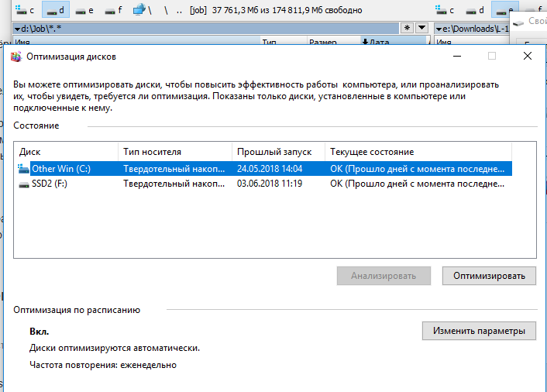Screen dimensions: 547x392
Task: Switch to drive c in left panel
Action: [x=25, y=10]
